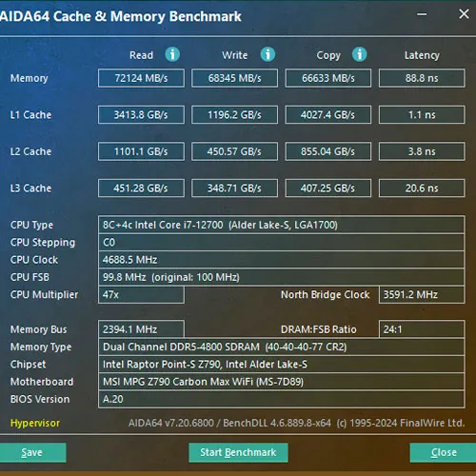Select the L1 Cache Read value
The image size is (476, 476).
pyautogui.click(x=141, y=114)
